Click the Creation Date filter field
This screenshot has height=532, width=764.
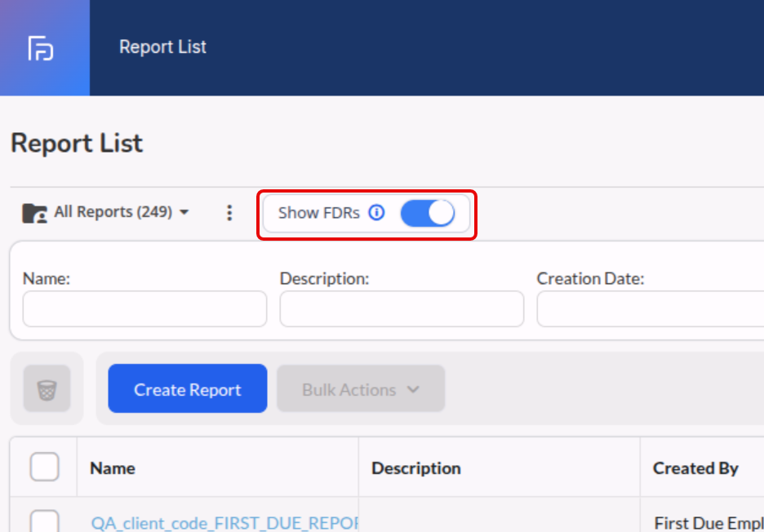651,309
